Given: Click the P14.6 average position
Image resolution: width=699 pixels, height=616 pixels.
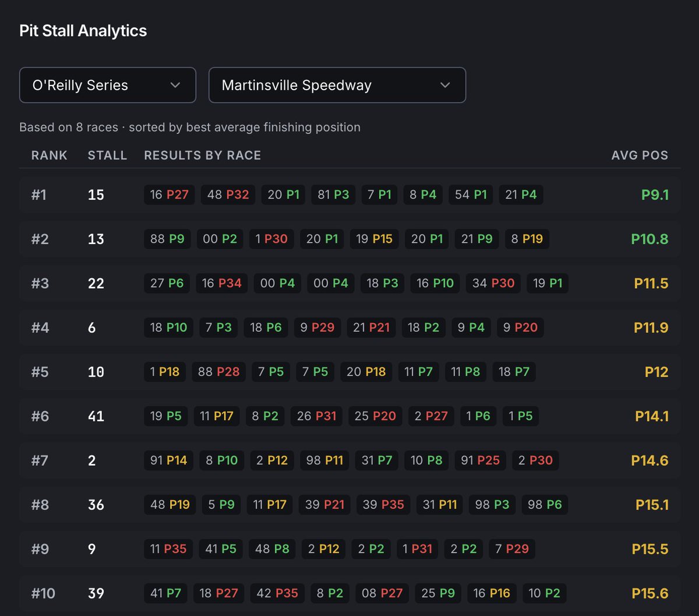Looking at the screenshot, I should (x=649, y=460).
